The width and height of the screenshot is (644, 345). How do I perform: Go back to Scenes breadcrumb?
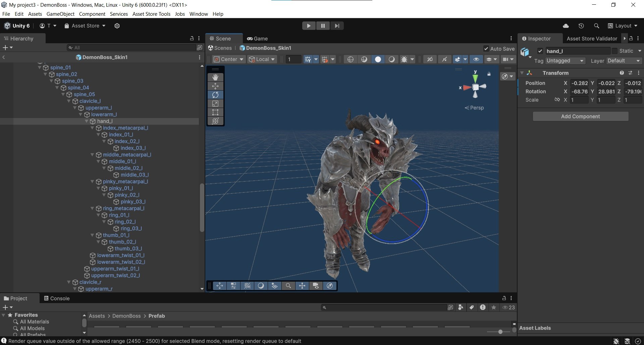[220, 48]
